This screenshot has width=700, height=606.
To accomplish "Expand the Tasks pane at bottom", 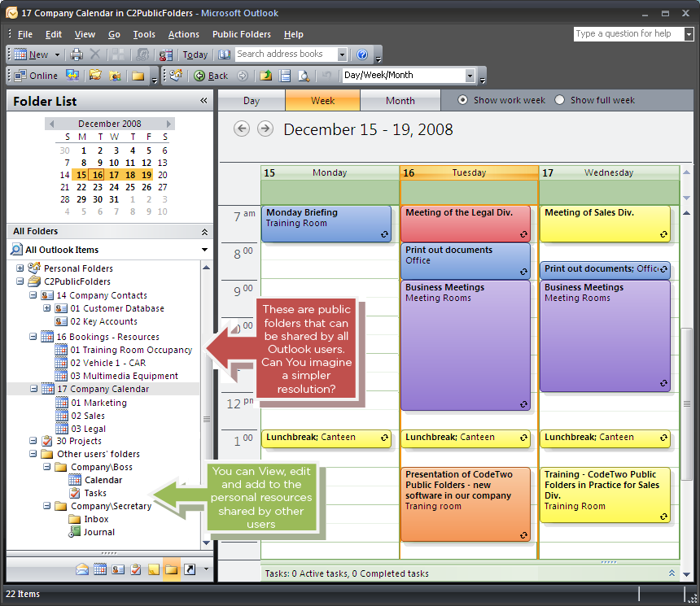I will click(x=672, y=573).
